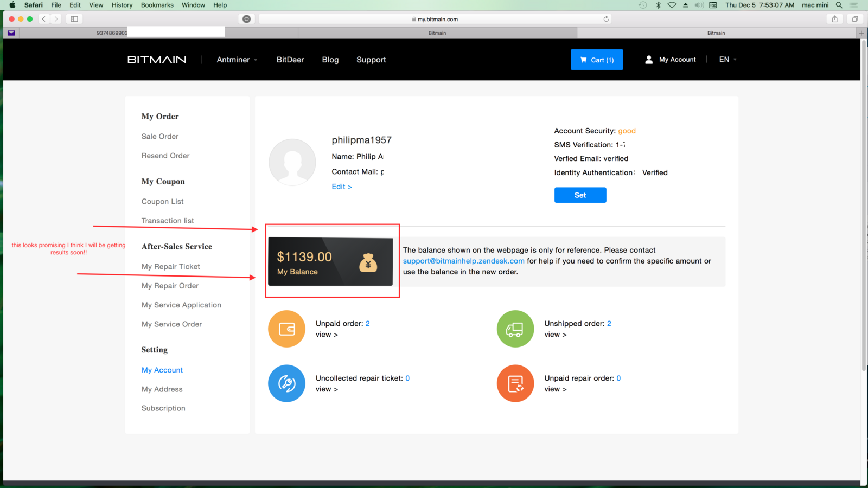Image resolution: width=868 pixels, height=488 pixels.
Task: Click the $1139.00 My Balance card
Action: pyautogui.click(x=330, y=262)
